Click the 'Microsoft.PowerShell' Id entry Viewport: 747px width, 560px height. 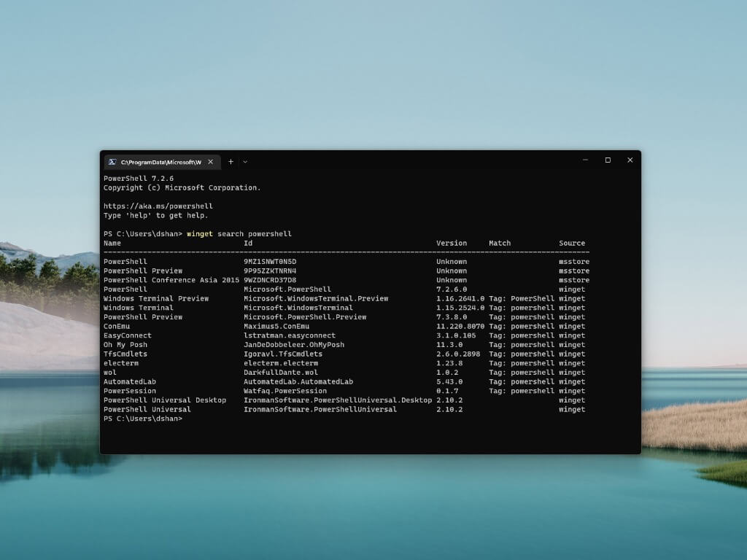tap(287, 289)
